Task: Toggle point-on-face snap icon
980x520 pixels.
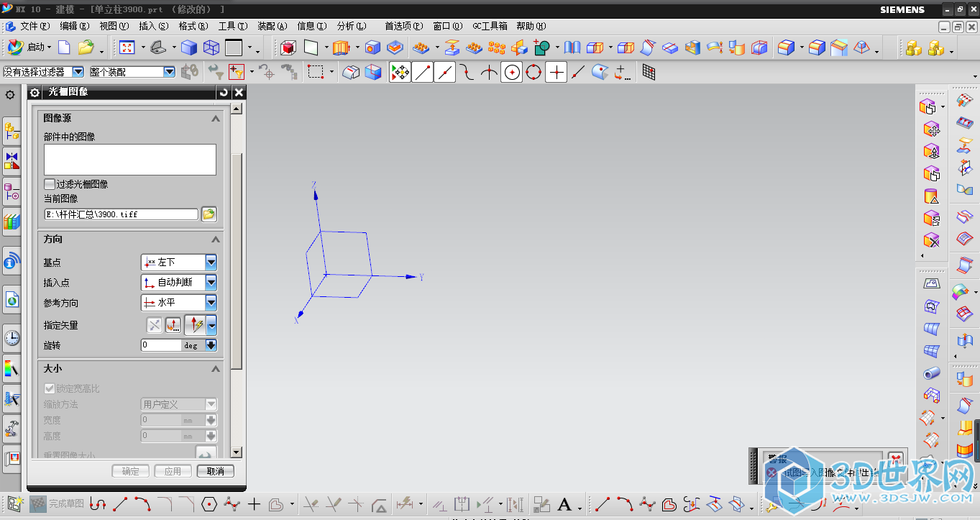Action: [x=600, y=72]
